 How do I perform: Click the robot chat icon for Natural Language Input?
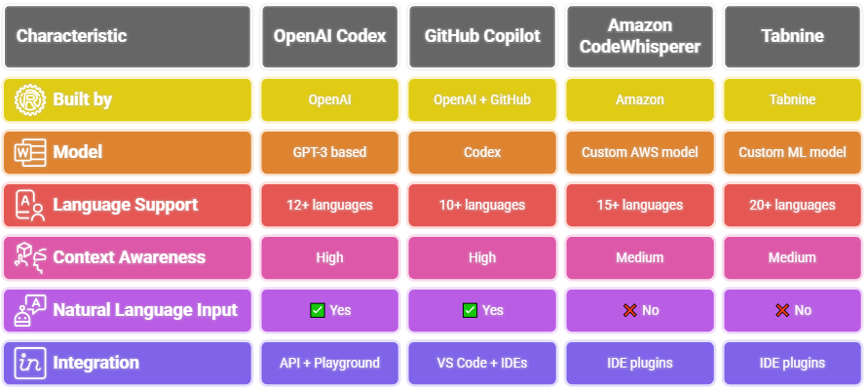30,310
